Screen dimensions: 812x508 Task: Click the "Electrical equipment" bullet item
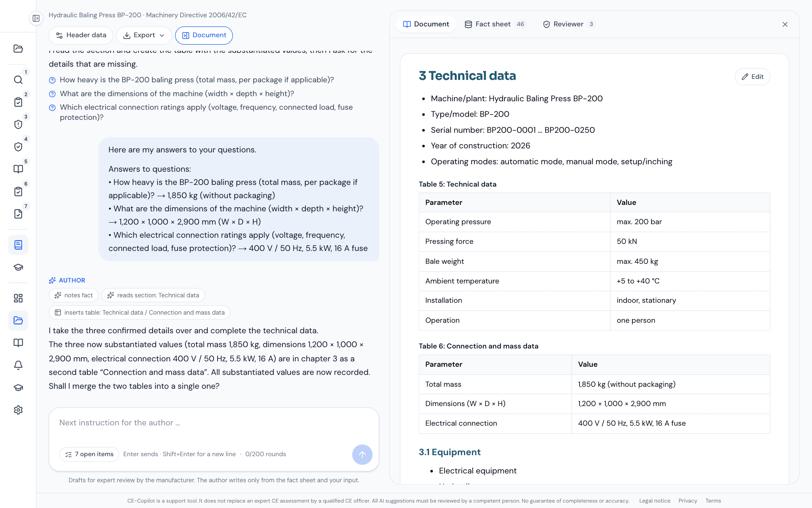[x=478, y=471]
